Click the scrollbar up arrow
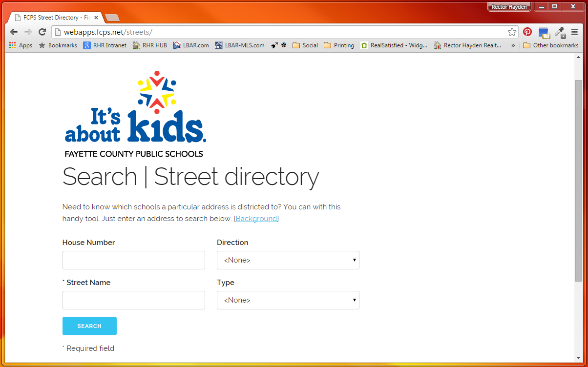Screen dimensions: 588x367 pyautogui.click(x=579, y=57)
